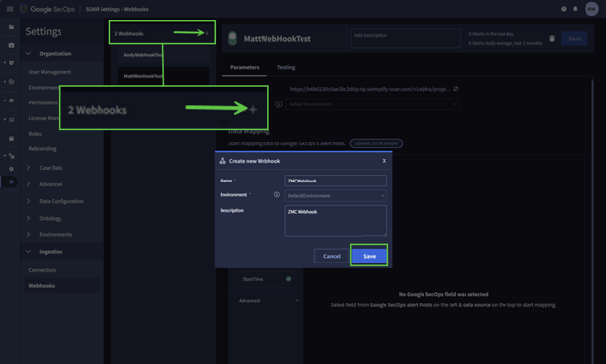Open Roles settings
This screenshot has height=364, width=606.
[x=35, y=134]
